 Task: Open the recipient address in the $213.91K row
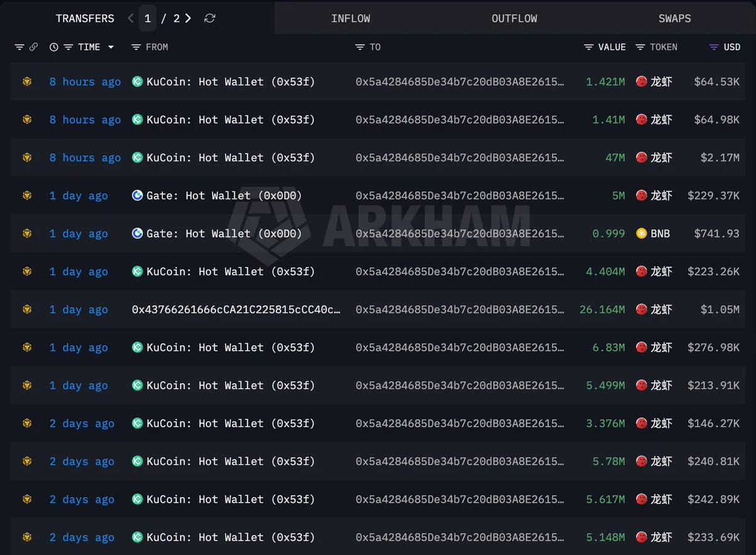[x=460, y=386]
